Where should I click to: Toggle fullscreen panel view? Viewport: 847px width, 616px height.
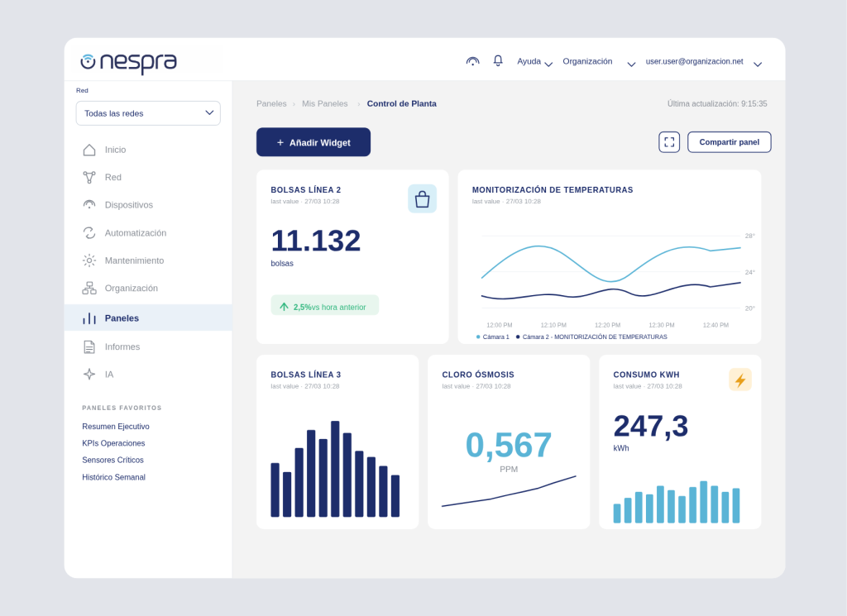tap(668, 142)
